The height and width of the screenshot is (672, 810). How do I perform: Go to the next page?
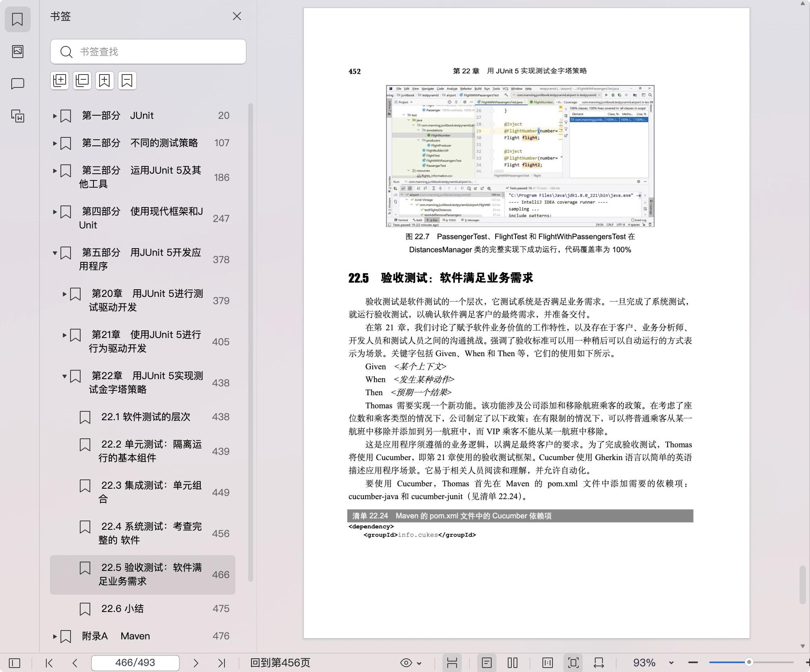coord(196,663)
